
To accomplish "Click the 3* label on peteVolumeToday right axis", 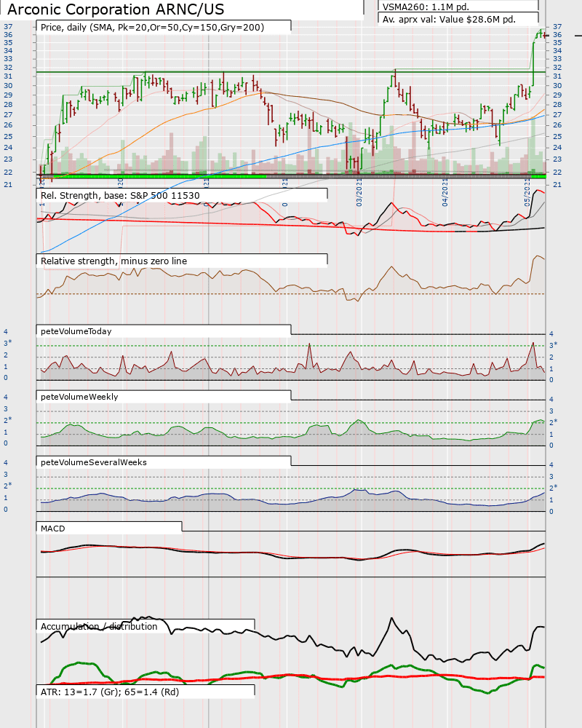I will point(553,345).
